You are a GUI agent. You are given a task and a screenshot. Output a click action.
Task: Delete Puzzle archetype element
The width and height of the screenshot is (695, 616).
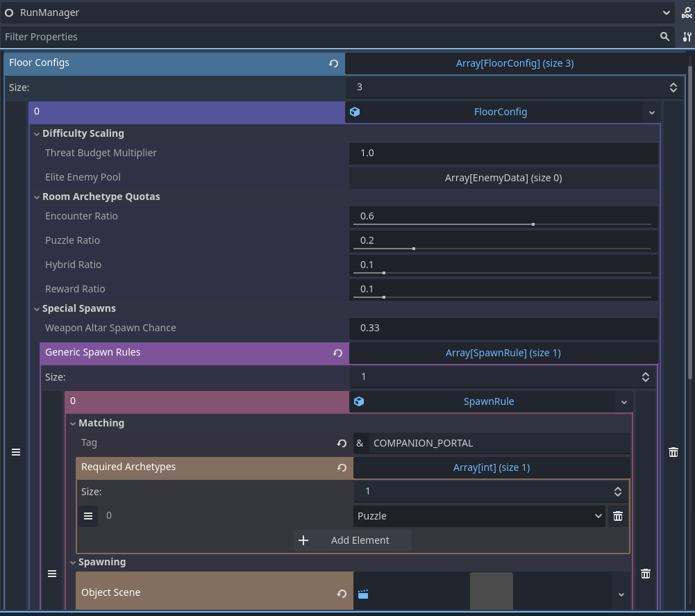[618, 516]
